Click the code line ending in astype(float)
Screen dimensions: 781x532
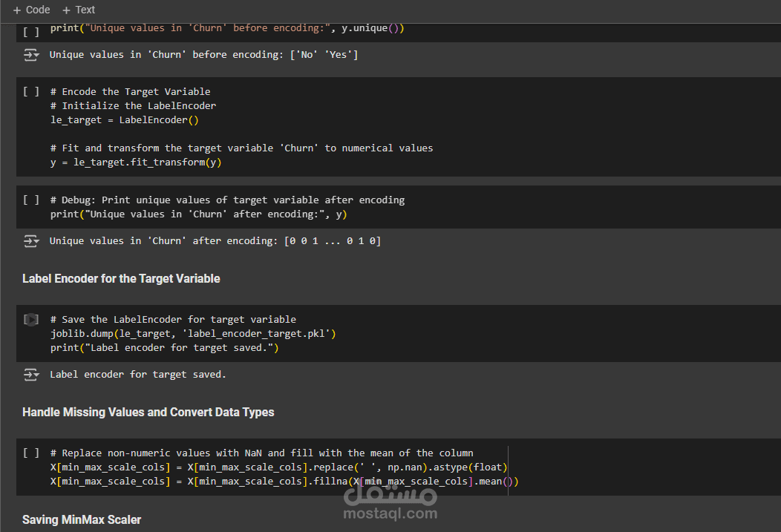(279, 467)
